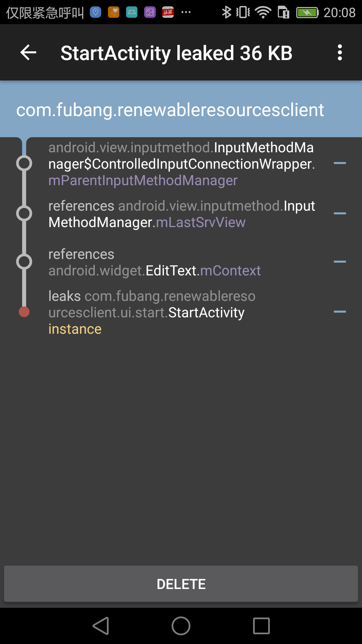Tap the circle node beside InputMethodManager.mLastSrvView

(23, 214)
